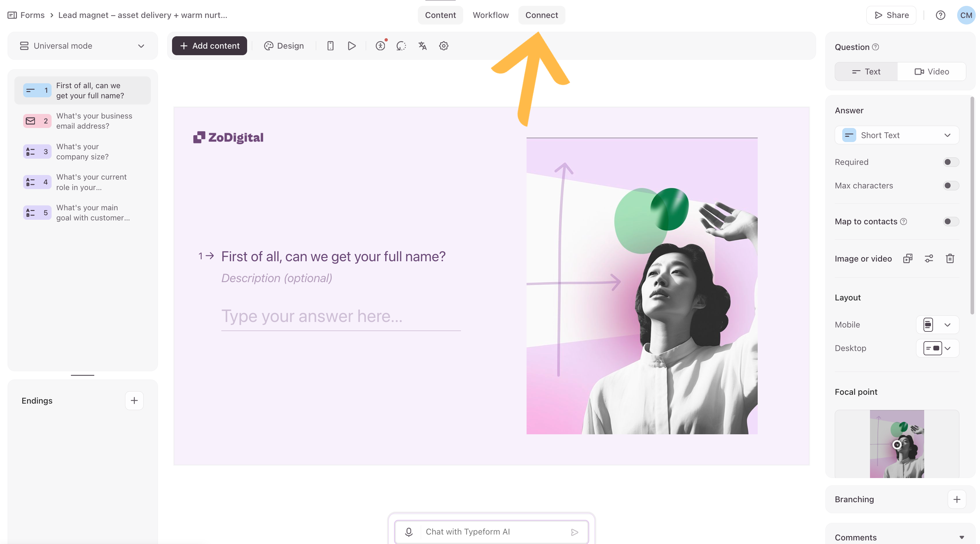Click the help question mark icon
Viewport: 980px width, 544px height.
[x=940, y=15]
